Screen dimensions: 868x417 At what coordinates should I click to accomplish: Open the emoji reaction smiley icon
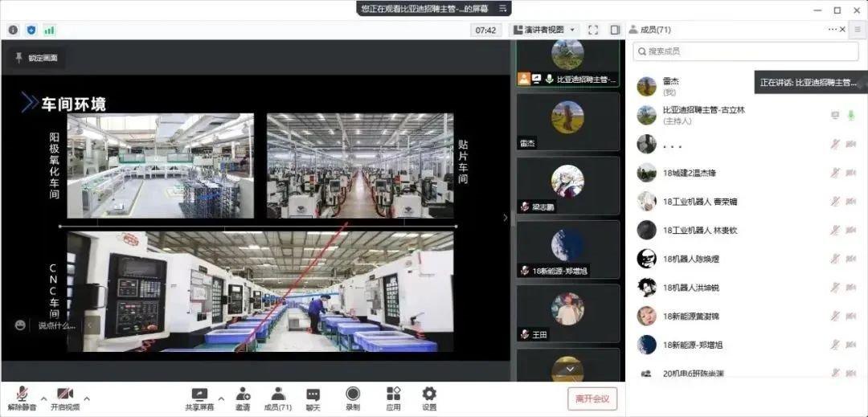[20, 325]
